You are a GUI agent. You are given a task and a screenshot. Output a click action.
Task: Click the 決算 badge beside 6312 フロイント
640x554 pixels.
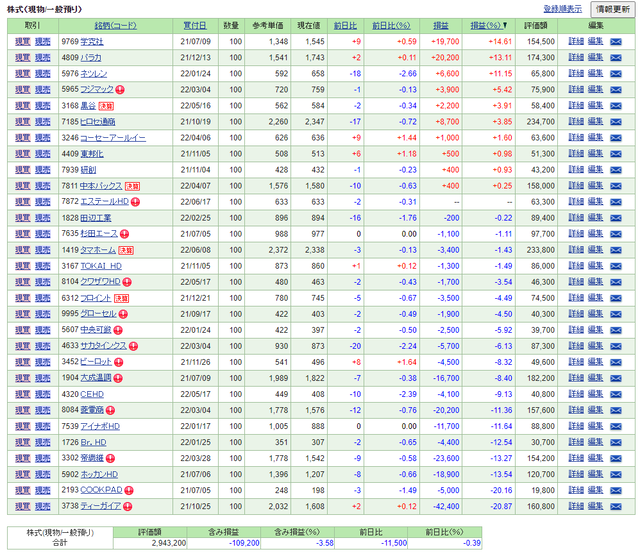pos(121,298)
